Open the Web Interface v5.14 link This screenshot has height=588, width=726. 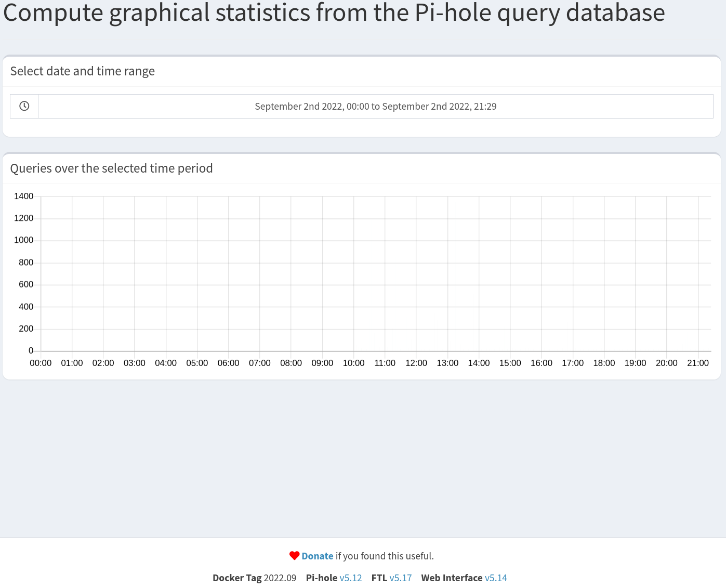click(x=496, y=578)
